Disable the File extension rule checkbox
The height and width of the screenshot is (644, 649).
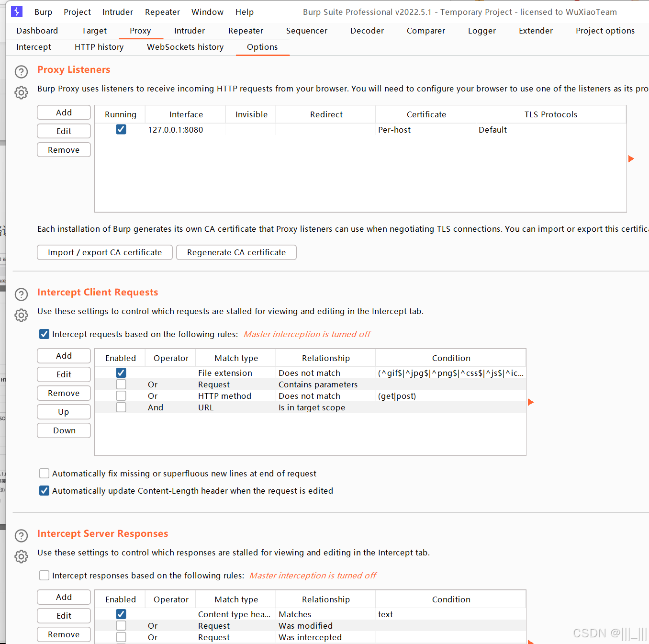tap(121, 373)
